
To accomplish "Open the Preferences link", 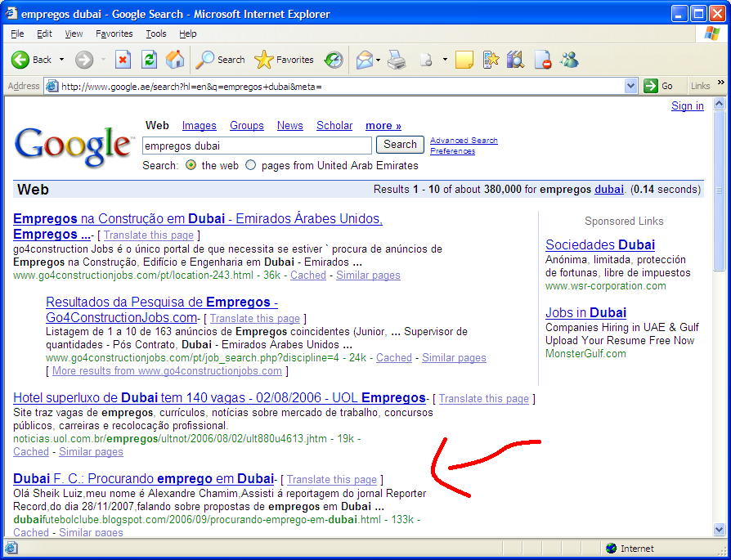I will (452, 151).
